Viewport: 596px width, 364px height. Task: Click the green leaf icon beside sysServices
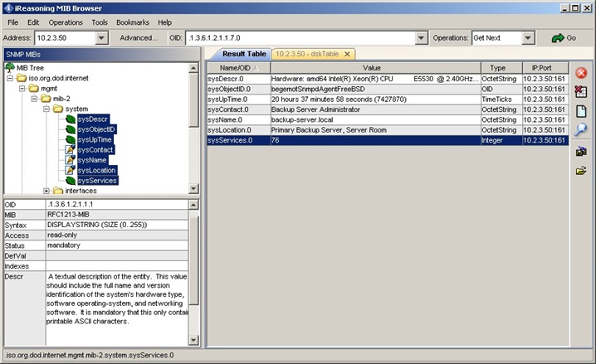pyautogui.click(x=71, y=180)
